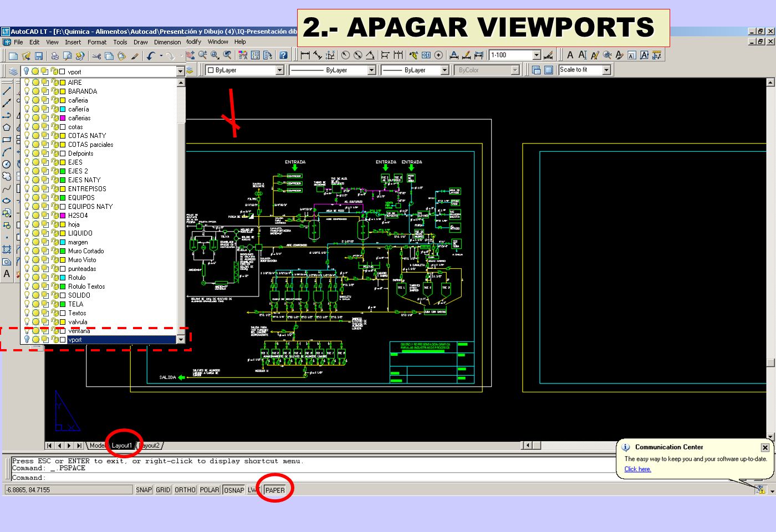The height and width of the screenshot is (532, 776).
Task: Toggle POLAR tracking in status bar
Action: 210,490
